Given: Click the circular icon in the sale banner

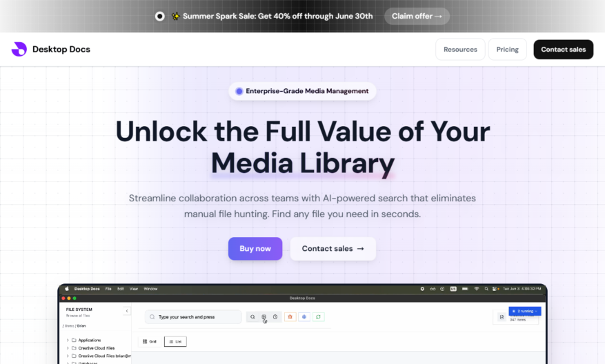Looking at the screenshot, I should 160,16.
